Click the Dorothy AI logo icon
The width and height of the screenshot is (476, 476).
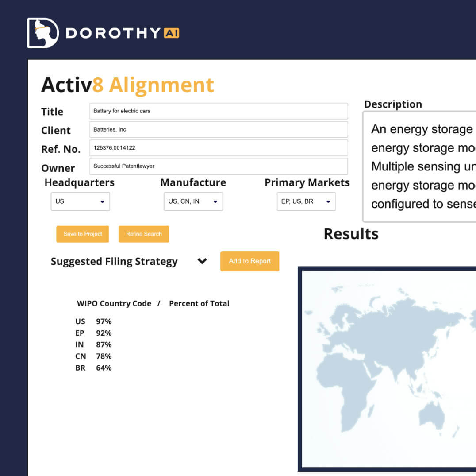42,33
